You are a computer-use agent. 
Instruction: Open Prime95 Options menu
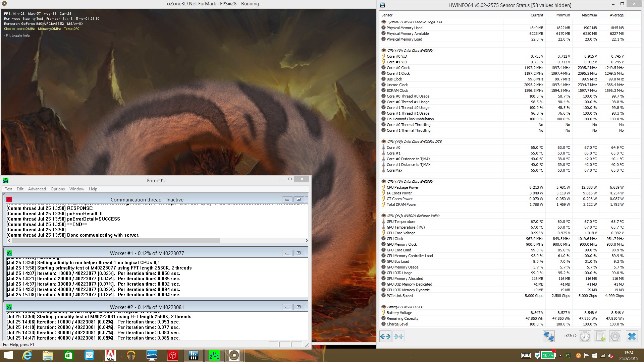click(58, 189)
